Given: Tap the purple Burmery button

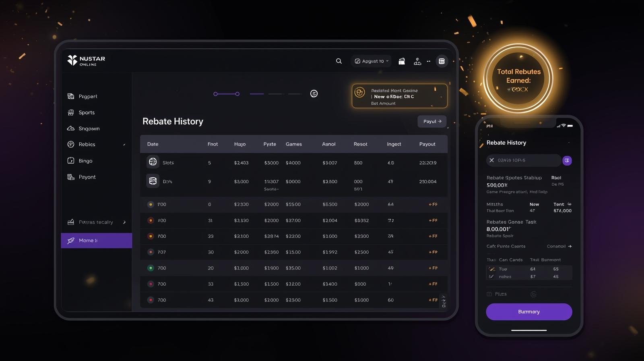Looking at the screenshot, I should pyautogui.click(x=529, y=312).
